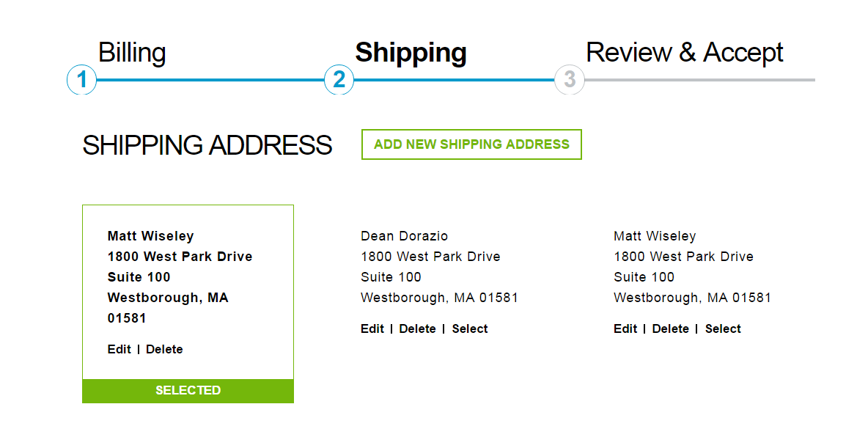Screen dimensions: 868x437
Task: Click the step 2 circle icon
Action: point(339,79)
